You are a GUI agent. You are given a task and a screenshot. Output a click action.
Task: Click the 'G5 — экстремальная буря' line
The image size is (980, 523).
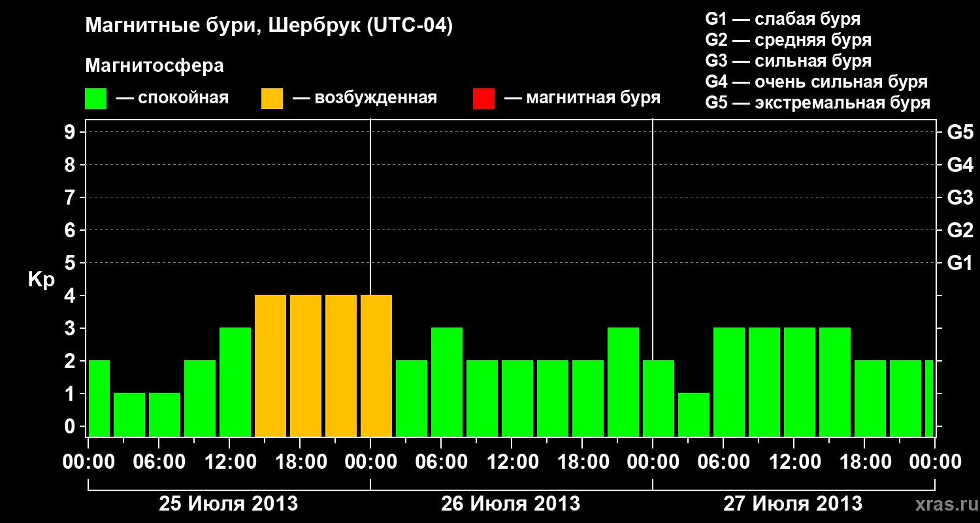(817, 103)
